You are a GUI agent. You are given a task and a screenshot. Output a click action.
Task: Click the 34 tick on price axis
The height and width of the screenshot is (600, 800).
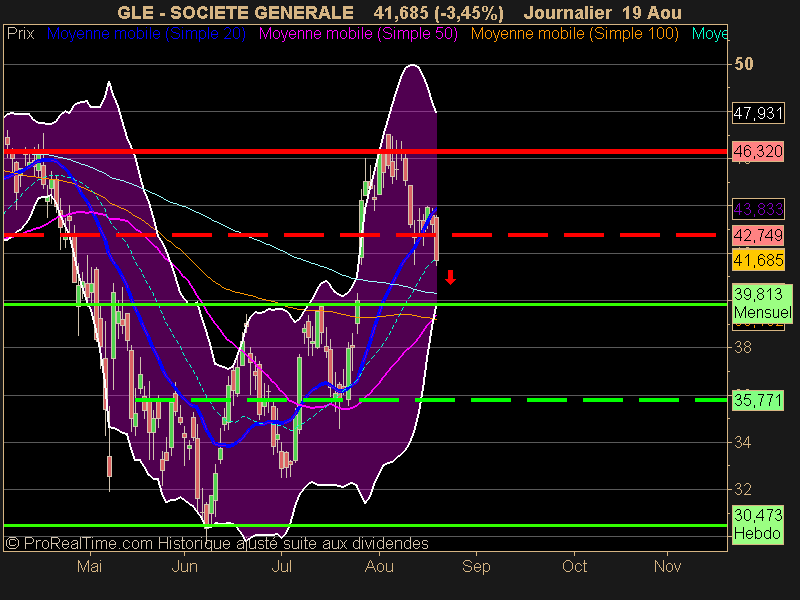(x=743, y=442)
